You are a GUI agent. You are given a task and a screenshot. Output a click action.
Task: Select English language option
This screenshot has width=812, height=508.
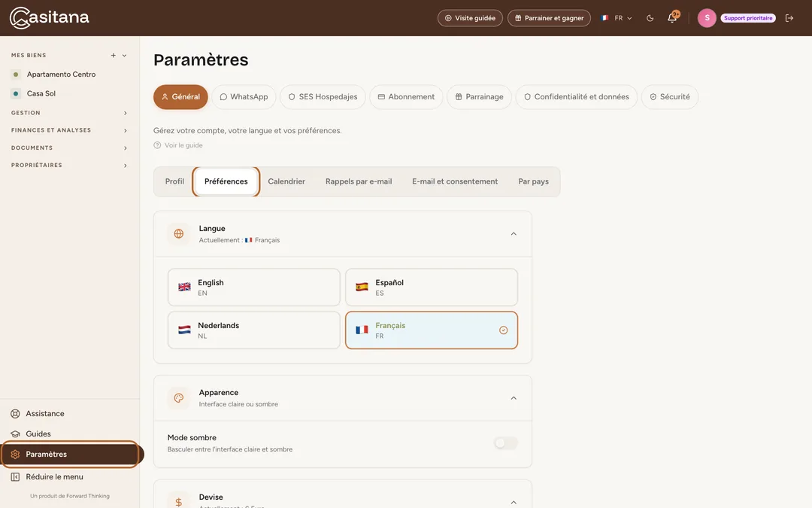coord(254,287)
